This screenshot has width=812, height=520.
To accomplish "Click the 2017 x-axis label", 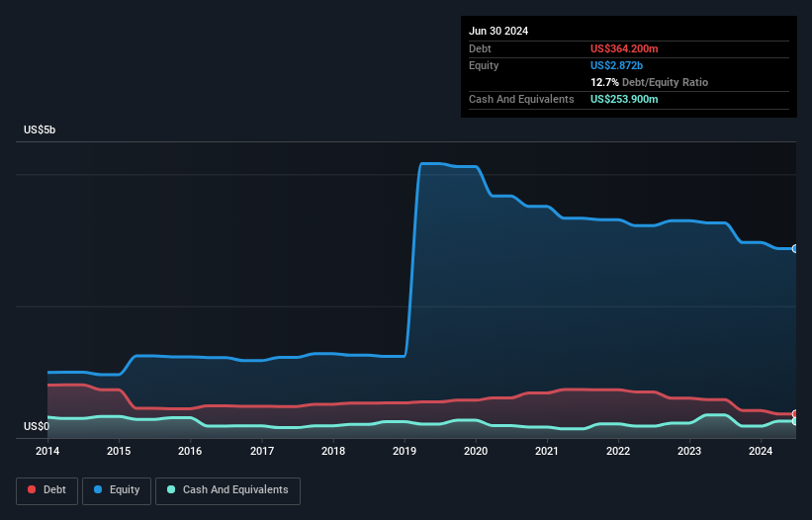I will click(x=262, y=451).
